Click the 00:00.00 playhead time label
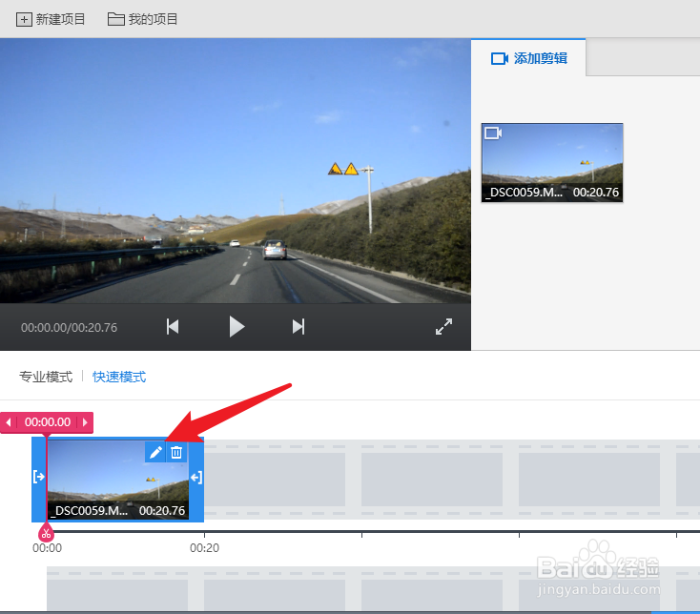700x614 pixels. point(48,422)
